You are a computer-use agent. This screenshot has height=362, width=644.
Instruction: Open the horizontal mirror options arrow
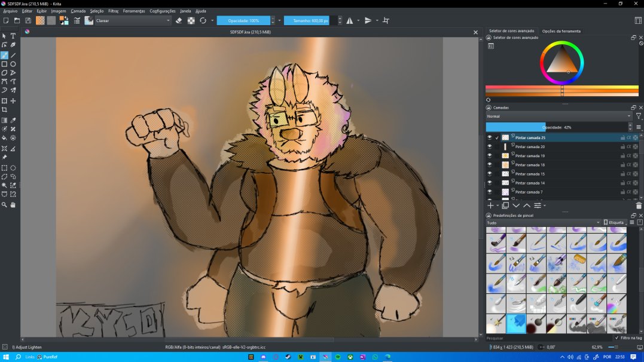(358, 20)
